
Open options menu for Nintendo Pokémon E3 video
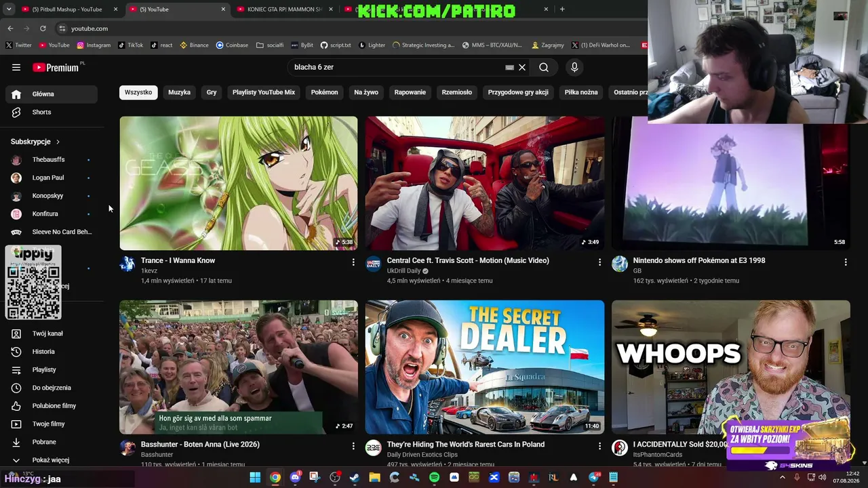(x=846, y=262)
